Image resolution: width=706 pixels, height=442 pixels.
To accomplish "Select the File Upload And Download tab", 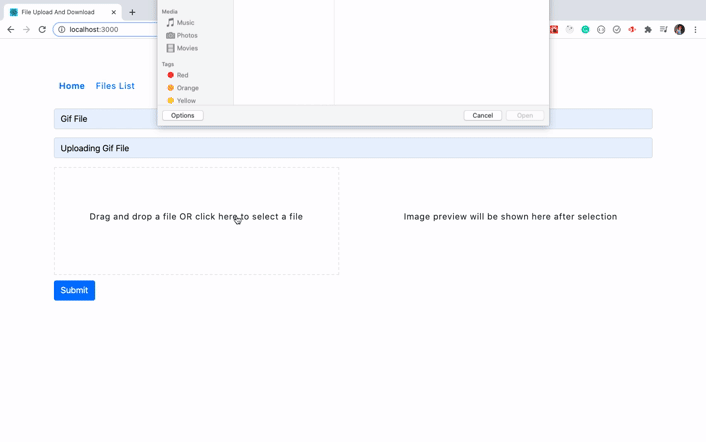I will (x=63, y=12).
